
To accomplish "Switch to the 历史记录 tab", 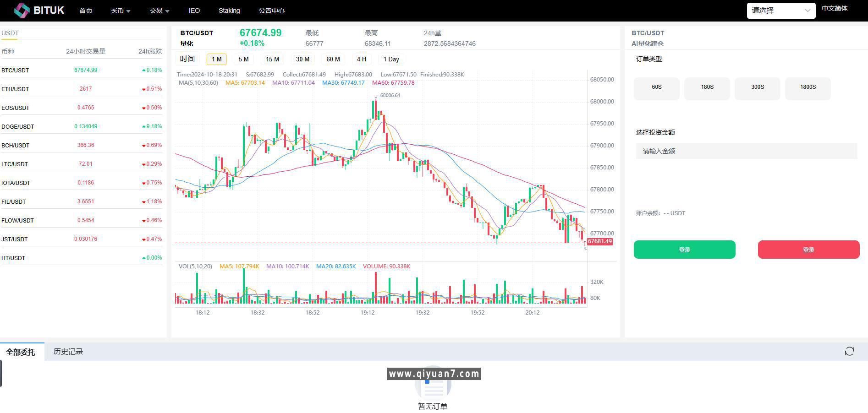I will pyautogui.click(x=68, y=352).
